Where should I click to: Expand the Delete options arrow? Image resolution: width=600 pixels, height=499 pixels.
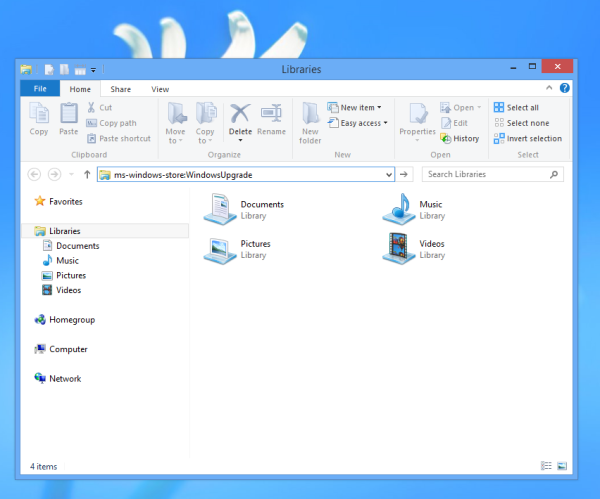[240, 140]
